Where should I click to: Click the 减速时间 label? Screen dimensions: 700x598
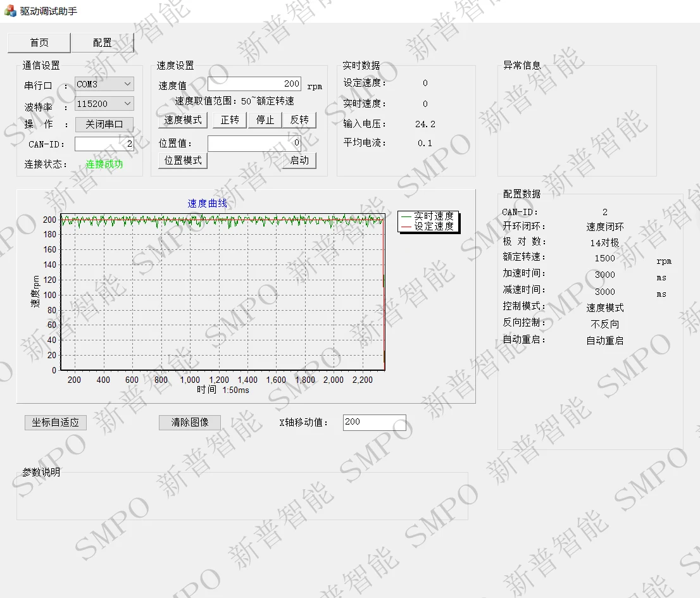tap(524, 290)
